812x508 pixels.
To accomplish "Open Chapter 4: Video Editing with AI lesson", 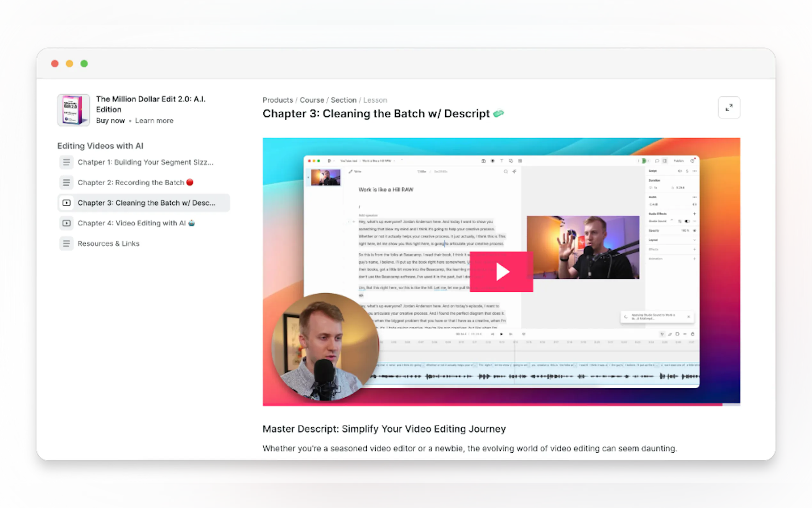I will [x=144, y=223].
